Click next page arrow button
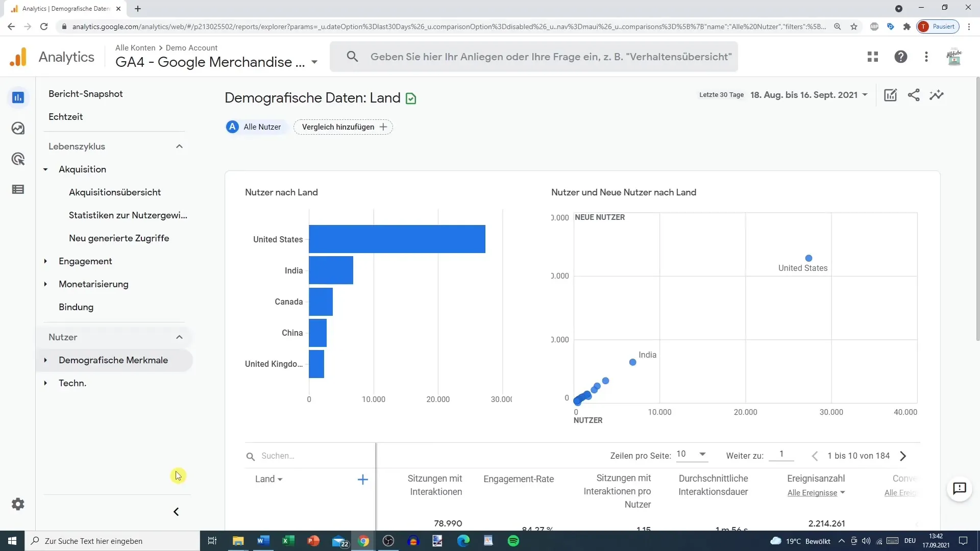The image size is (980, 551). point(903,456)
